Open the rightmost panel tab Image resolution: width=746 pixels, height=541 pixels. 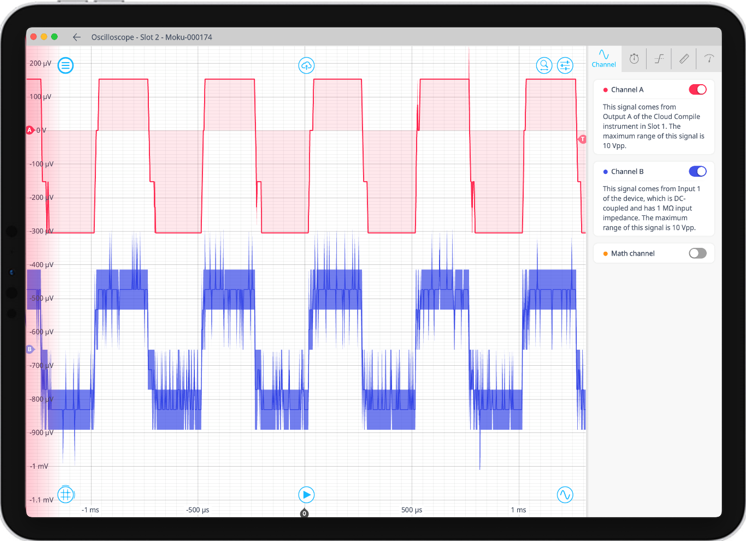click(x=709, y=59)
